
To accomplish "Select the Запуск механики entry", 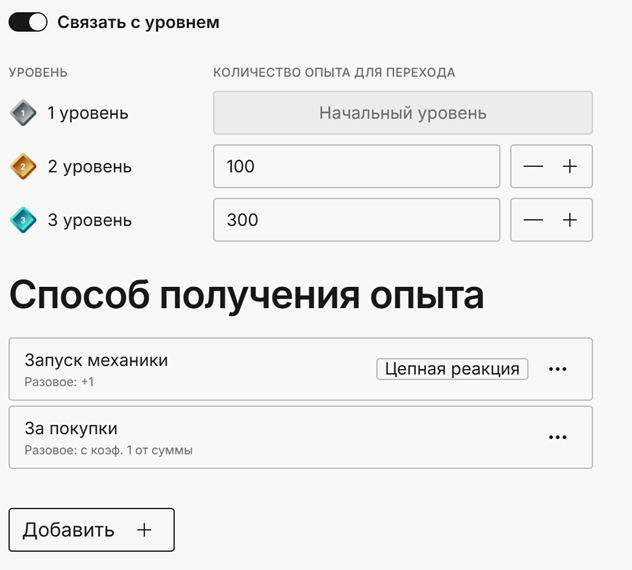I will [x=301, y=369].
